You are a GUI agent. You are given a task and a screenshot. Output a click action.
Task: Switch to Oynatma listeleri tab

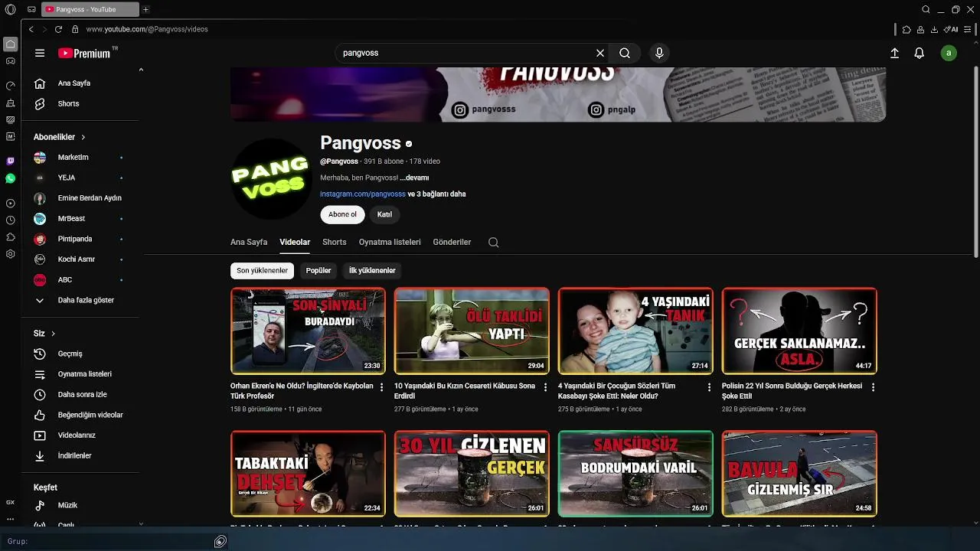[390, 242]
